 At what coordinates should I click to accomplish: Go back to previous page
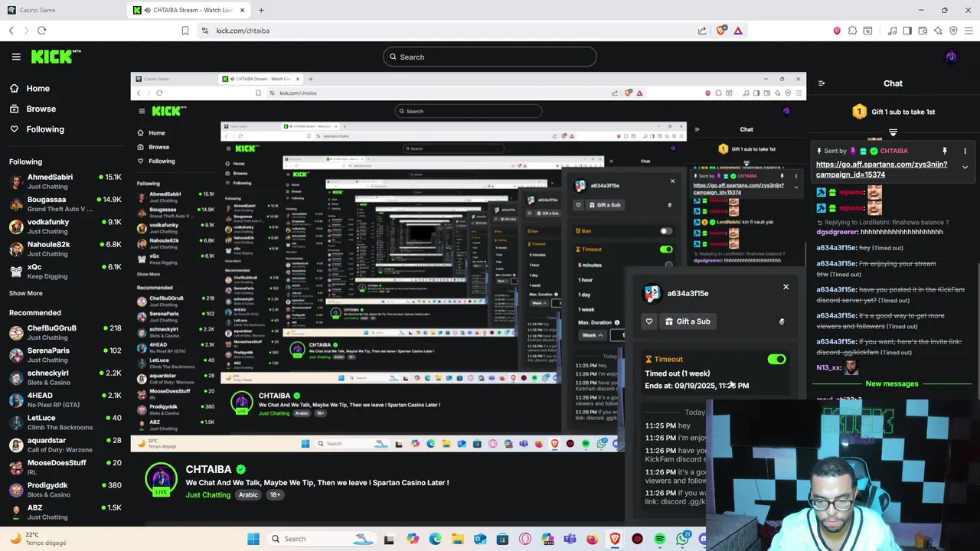tap(11, 31)
